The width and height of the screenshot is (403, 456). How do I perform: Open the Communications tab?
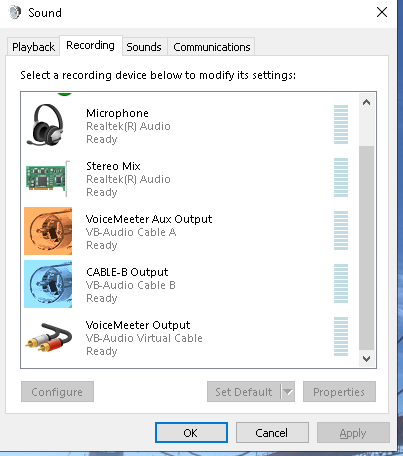point(212,47)
